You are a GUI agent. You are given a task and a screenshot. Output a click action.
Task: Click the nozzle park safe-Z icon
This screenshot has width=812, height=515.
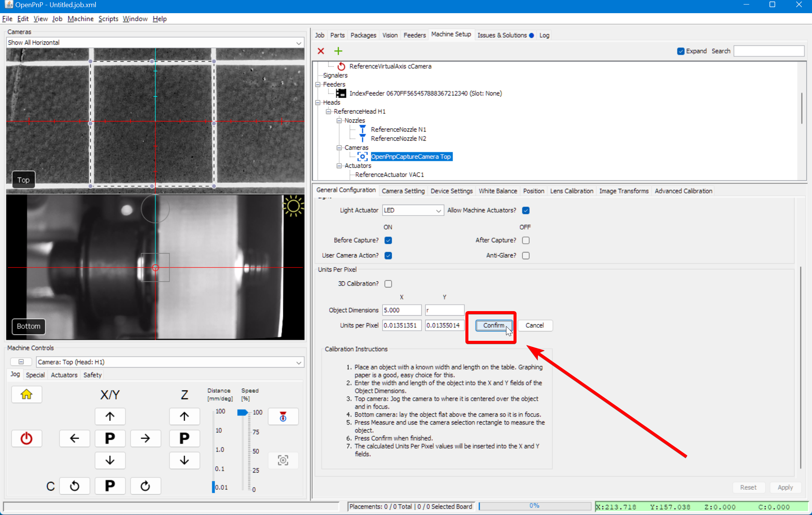pos(283,416)
